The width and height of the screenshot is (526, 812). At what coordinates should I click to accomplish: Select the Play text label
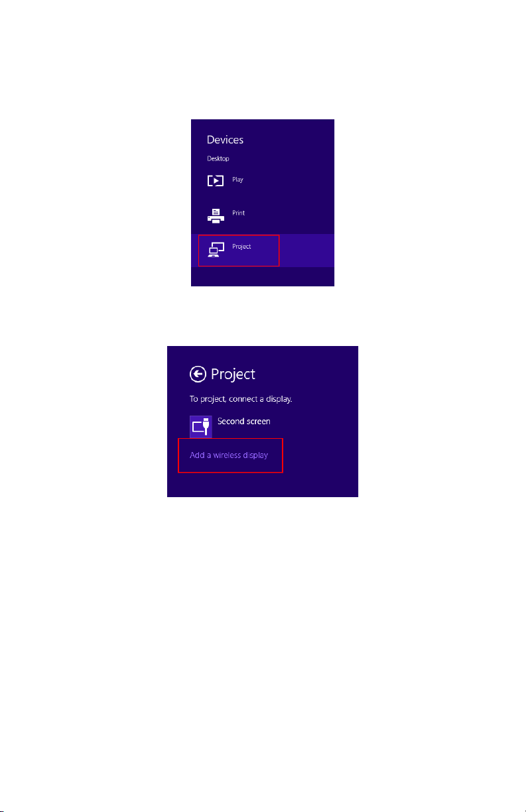237,180
